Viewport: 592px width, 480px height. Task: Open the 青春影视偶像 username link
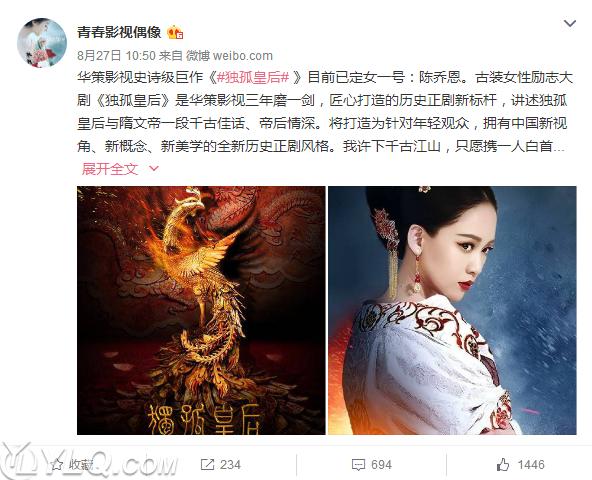click(119, 32)
